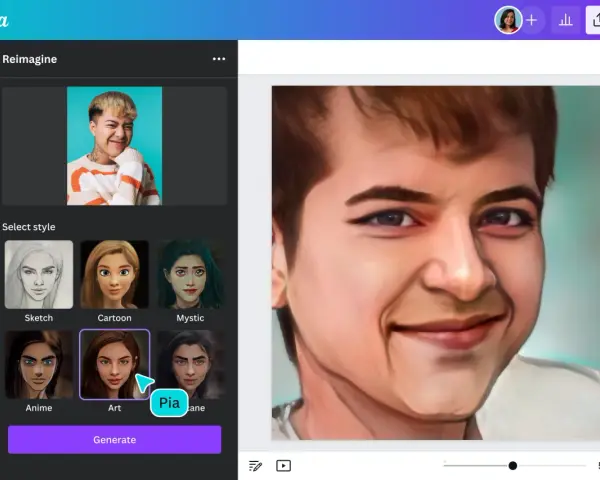Click the present play icon
600x480 pixels.
pyautogui.click(x=284, y=466)
